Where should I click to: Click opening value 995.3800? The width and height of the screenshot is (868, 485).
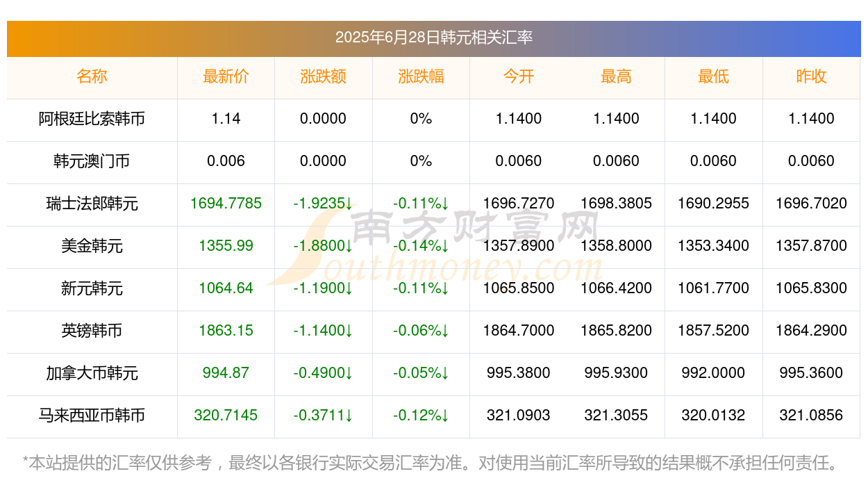tap(519, 373)
